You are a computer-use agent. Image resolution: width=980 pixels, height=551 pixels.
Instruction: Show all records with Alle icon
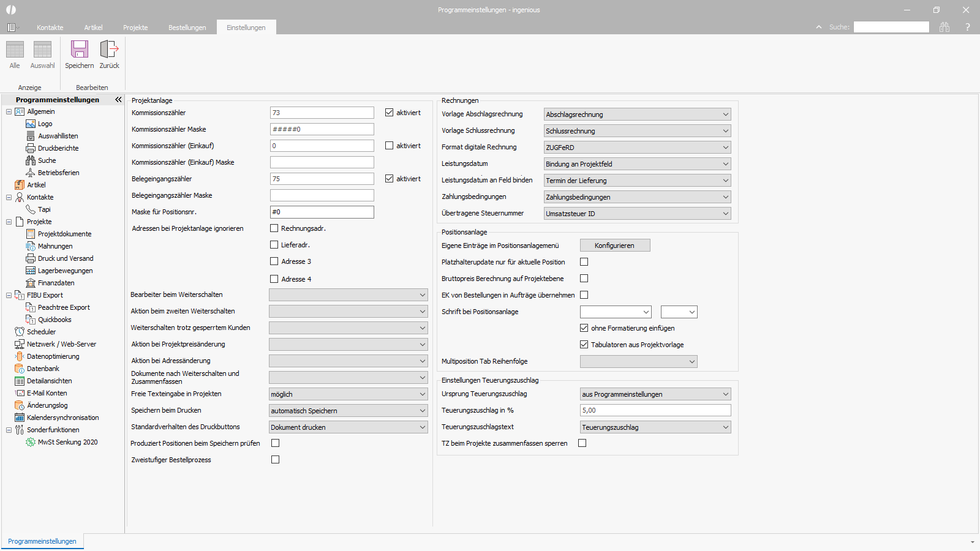pos(15,50)
